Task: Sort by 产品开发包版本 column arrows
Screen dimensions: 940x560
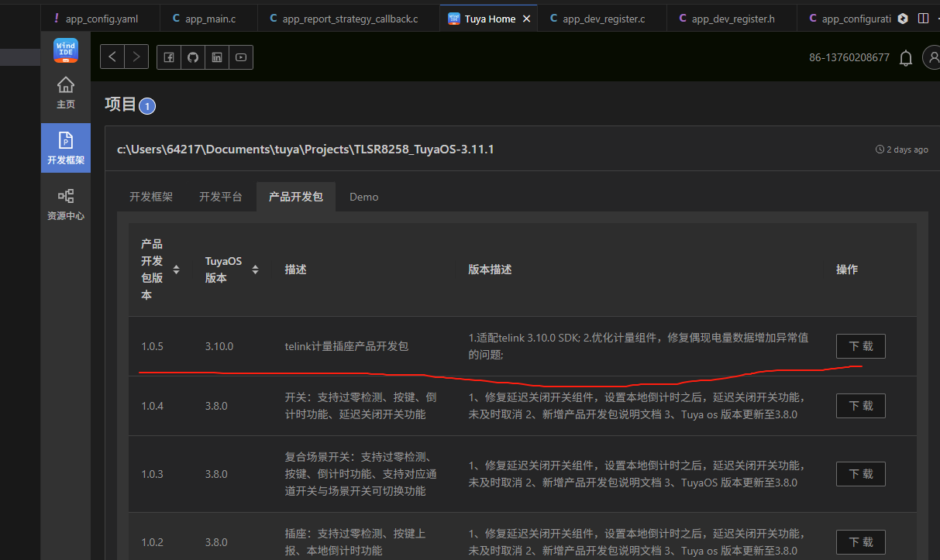Action: [176, 270]
